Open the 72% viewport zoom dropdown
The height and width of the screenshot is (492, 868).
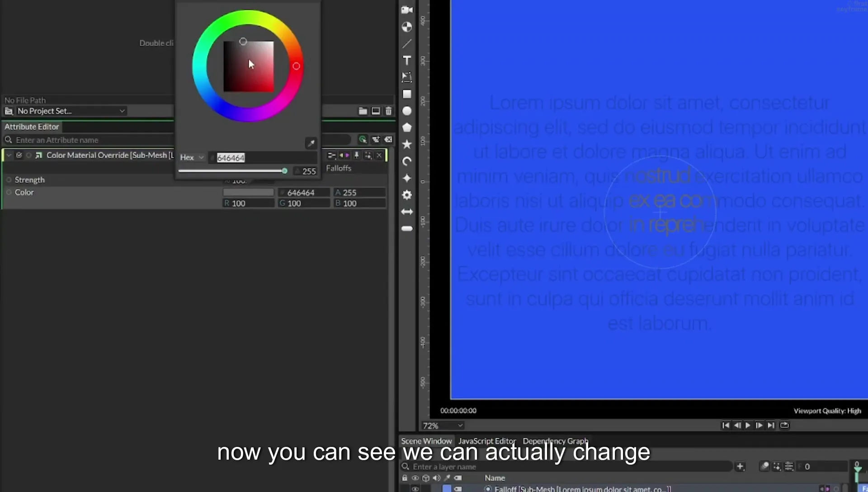(443, 426)
